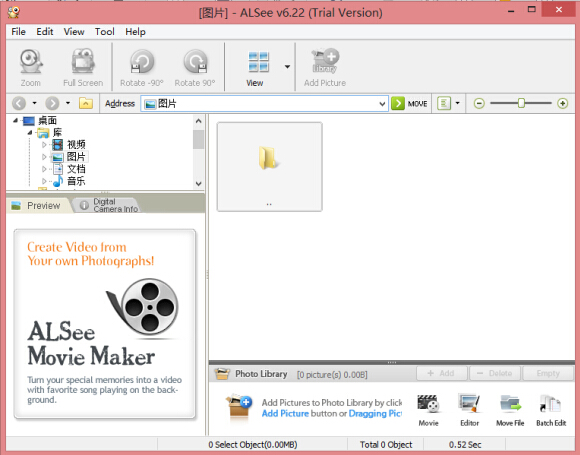Screen dimensions: 580x455
Task: Click the add-pictures box icon in library
Action: (x=239, y=406)
